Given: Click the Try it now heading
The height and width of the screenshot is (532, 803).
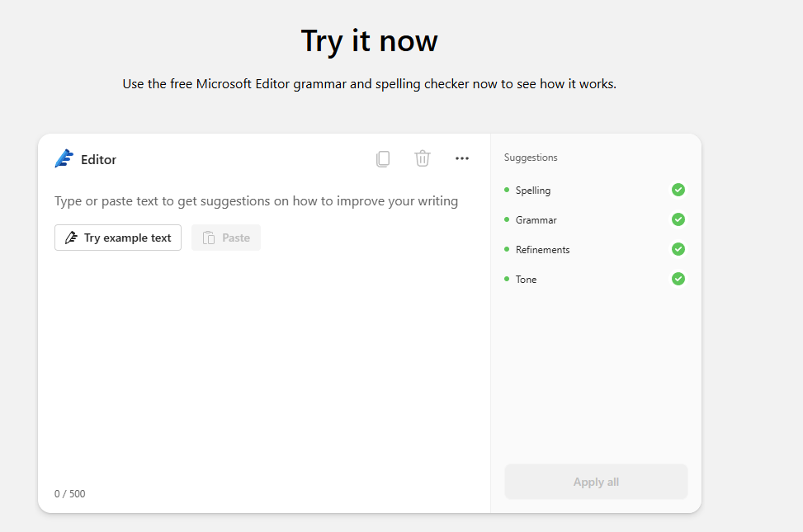Looking at the screenshot, I should (369, 41).
